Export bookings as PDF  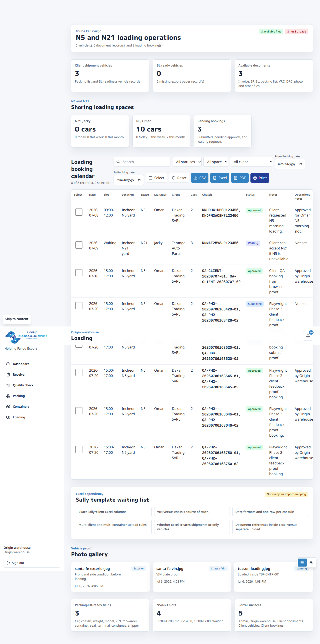click(240, 178)
